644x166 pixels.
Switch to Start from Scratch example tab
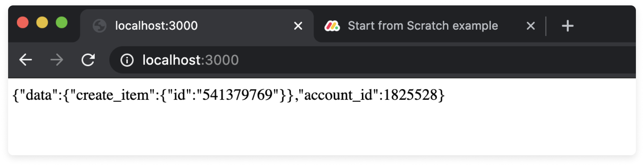pyautogui.click(x=423, y=26)
